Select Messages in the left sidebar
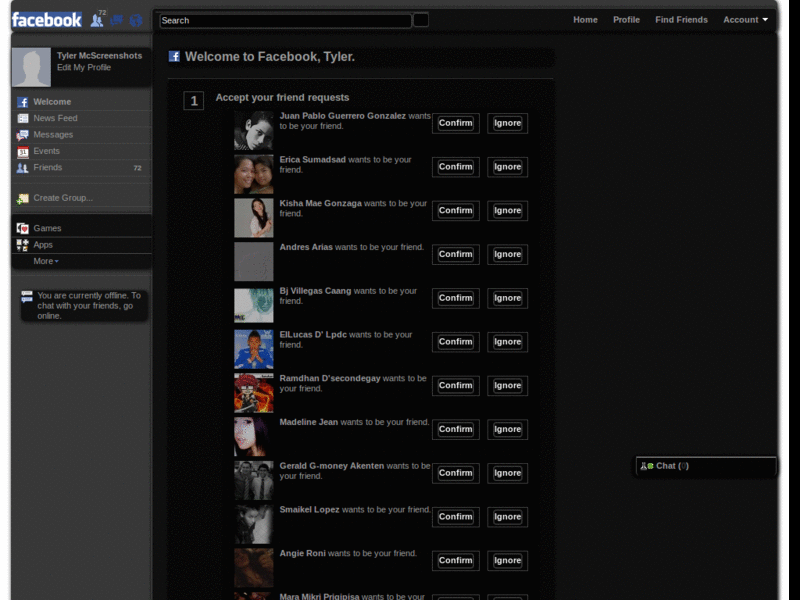 pyautogui.click(x=53, y=135)
